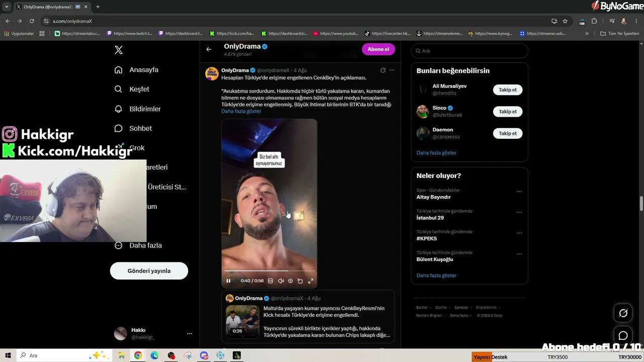Open the Altay Bayındır trending topic

tap(433, 197)
